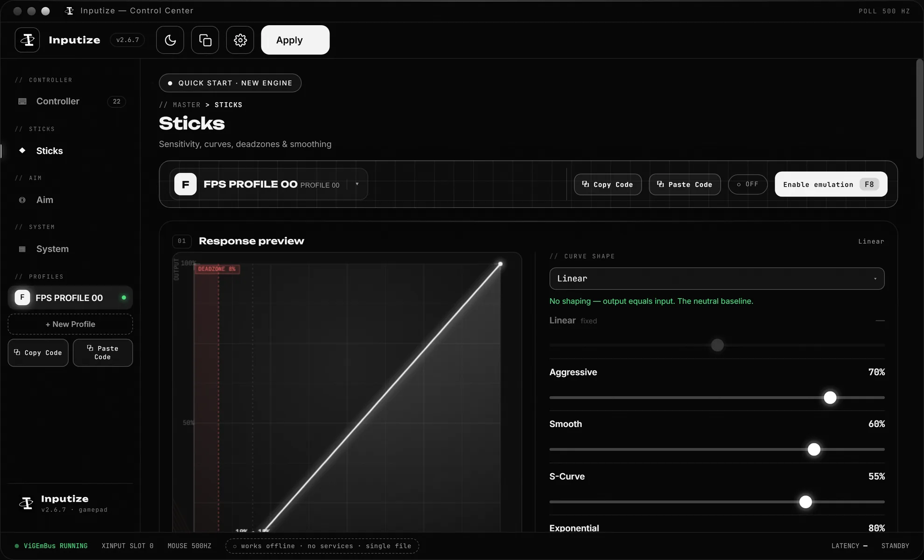924x560 pixels.
Task: Select FPS PROFILE 00 in profiles list
Action: (x=70, y=298)
